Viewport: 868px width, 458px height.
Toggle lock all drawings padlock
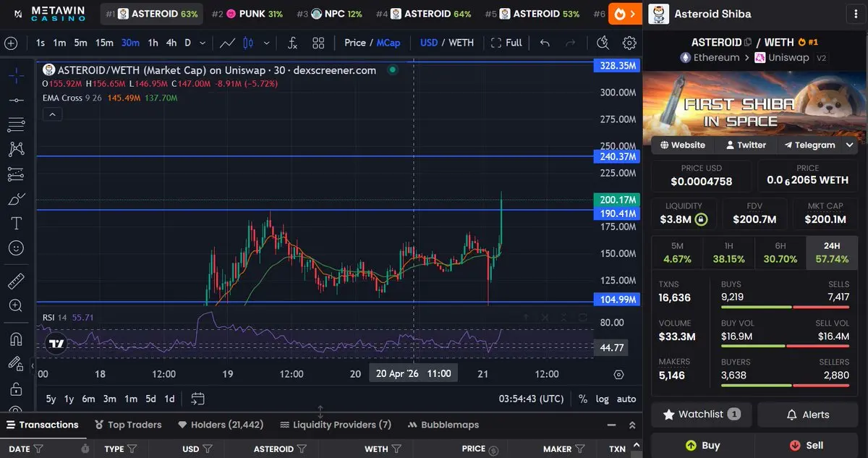pyautogui.click(x=16, y=389)
